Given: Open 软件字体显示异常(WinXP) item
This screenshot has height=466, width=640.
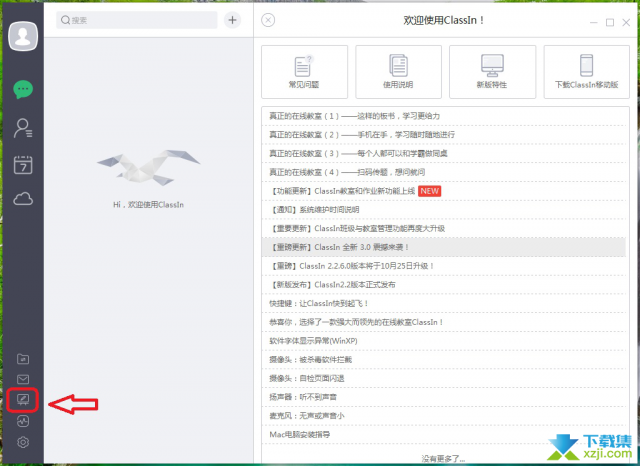Looking at the screenshot, I should pyautogui.click(x=444, y=341).
